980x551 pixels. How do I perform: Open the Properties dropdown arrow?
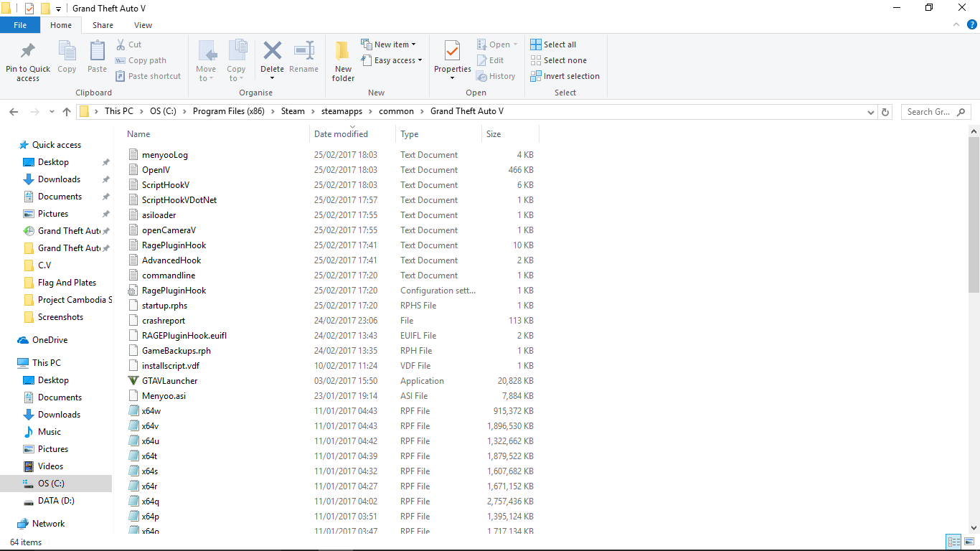click(x=452, y=77)
